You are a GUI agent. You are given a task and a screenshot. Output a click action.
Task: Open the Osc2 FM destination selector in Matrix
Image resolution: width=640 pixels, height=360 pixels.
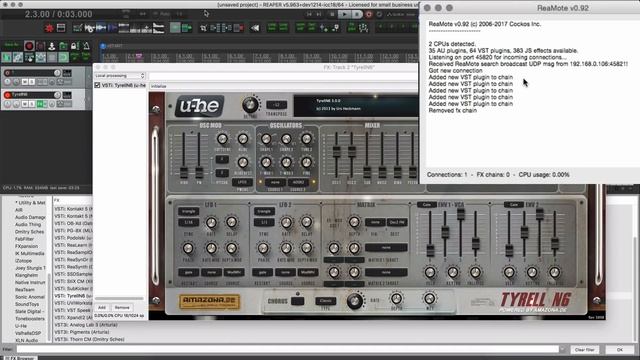tap(396, 222)
